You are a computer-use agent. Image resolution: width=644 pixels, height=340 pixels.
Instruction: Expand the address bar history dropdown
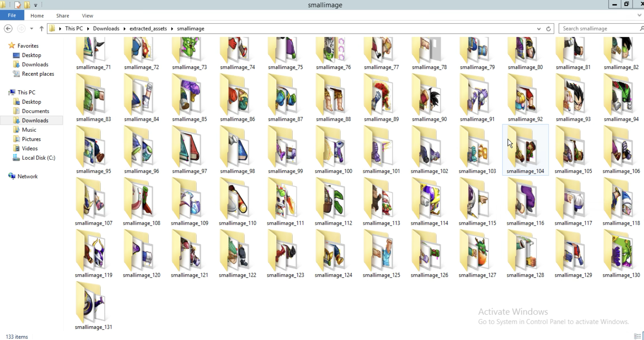point(539,29)
